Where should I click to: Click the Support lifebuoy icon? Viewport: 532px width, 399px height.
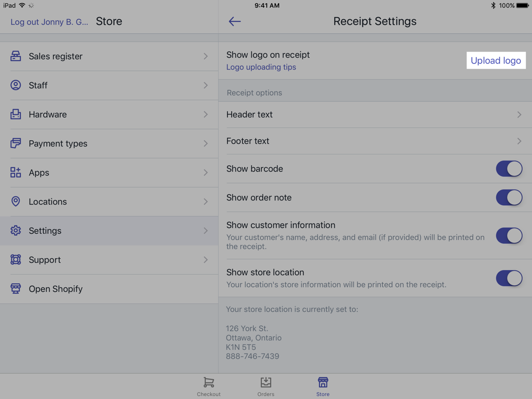click(16, 260)
